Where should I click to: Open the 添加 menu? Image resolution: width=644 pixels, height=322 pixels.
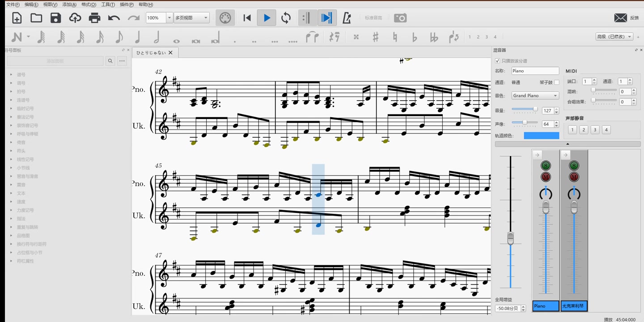[x=69, y=4]
